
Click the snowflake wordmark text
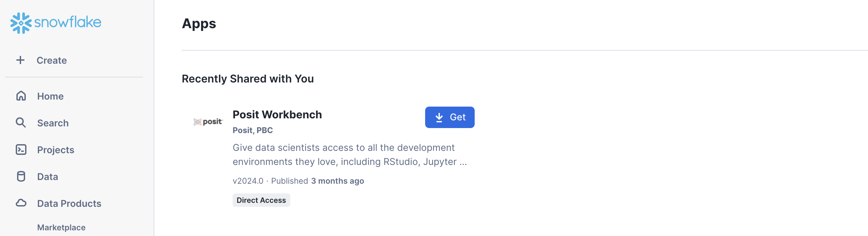[68, 22]
